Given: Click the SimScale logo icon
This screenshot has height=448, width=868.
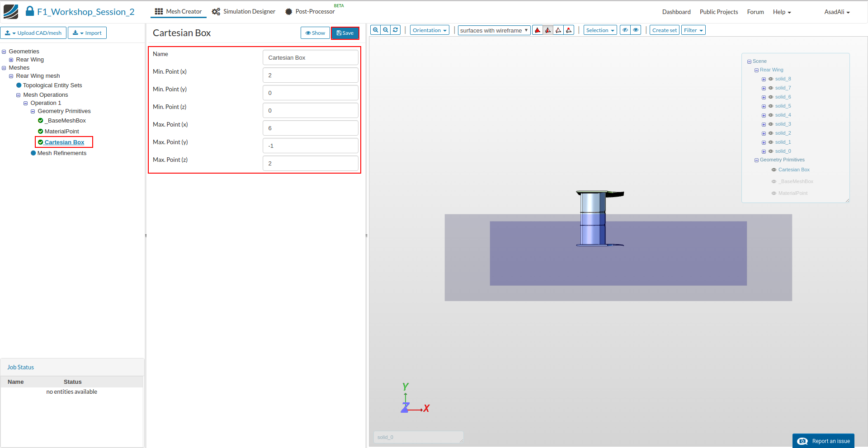Looking at the screenshot, I should click(11, 11).
